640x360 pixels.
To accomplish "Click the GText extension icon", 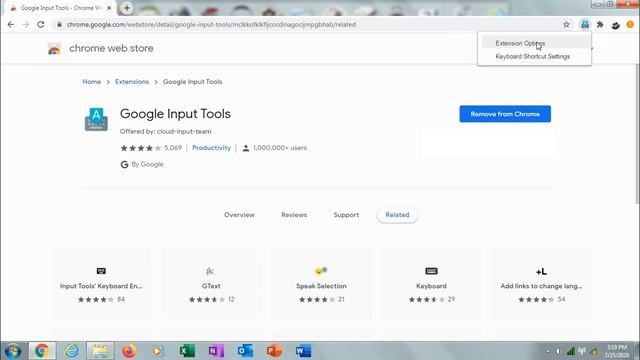I will coord(210,271).
